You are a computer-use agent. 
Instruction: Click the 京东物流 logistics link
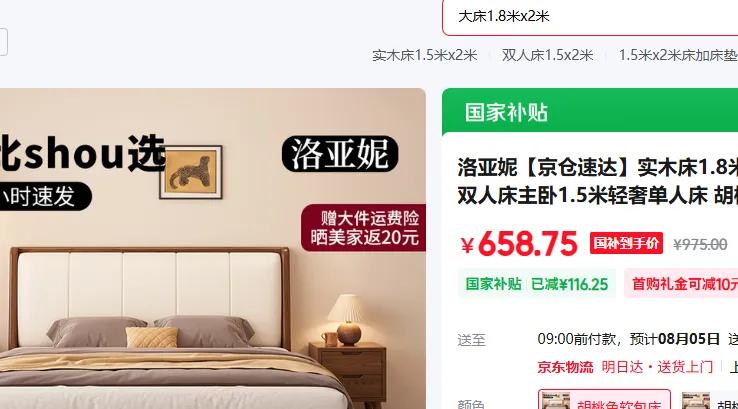565,367
